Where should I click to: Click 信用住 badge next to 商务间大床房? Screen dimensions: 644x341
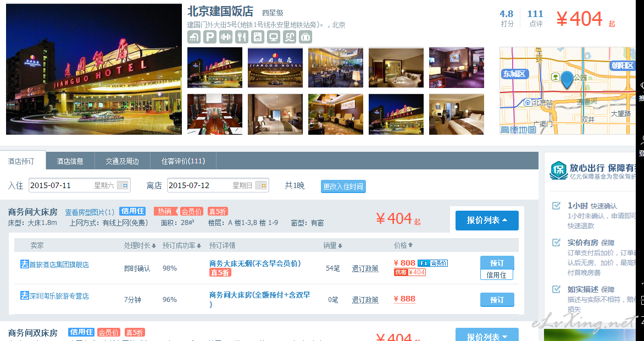(132, 211)
